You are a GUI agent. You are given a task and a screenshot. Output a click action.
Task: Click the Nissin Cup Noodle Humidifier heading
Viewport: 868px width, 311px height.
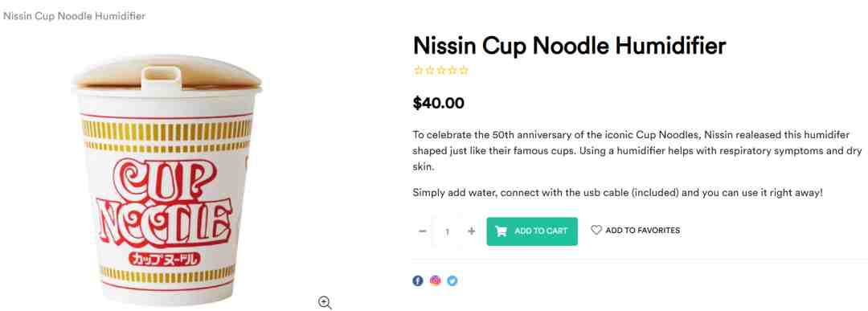[570, 46]
